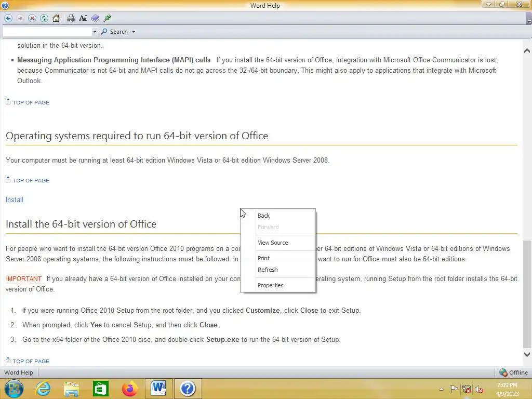Click the 'Install the 64-bit version of Office' heading

81,224
